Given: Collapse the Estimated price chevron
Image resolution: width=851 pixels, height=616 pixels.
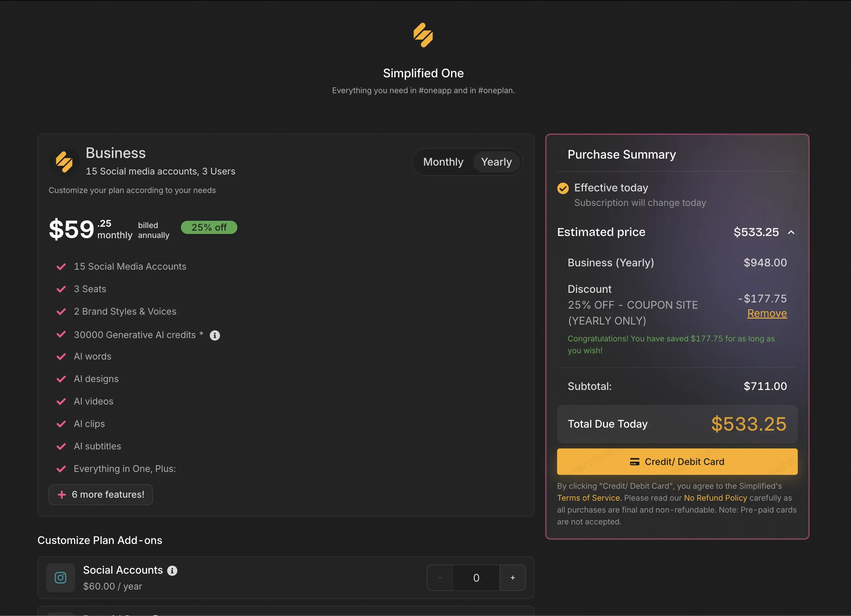Looking at the screenshot, I should tap(791, 232).
